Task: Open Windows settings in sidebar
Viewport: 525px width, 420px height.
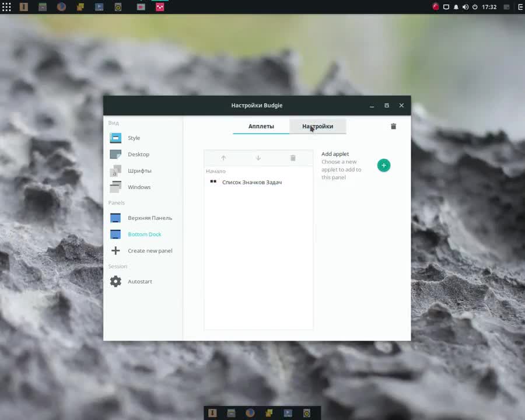Action: pyautogui.click(x=143, y=187)
